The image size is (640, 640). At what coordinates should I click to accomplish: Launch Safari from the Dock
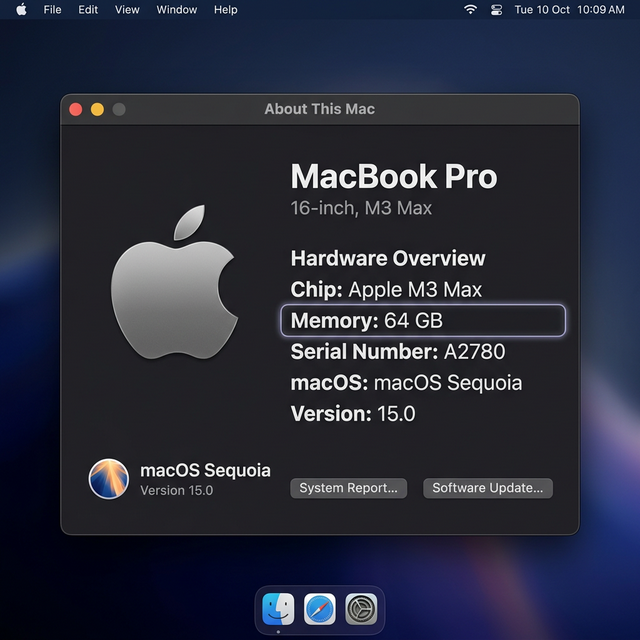coord(320,609)
